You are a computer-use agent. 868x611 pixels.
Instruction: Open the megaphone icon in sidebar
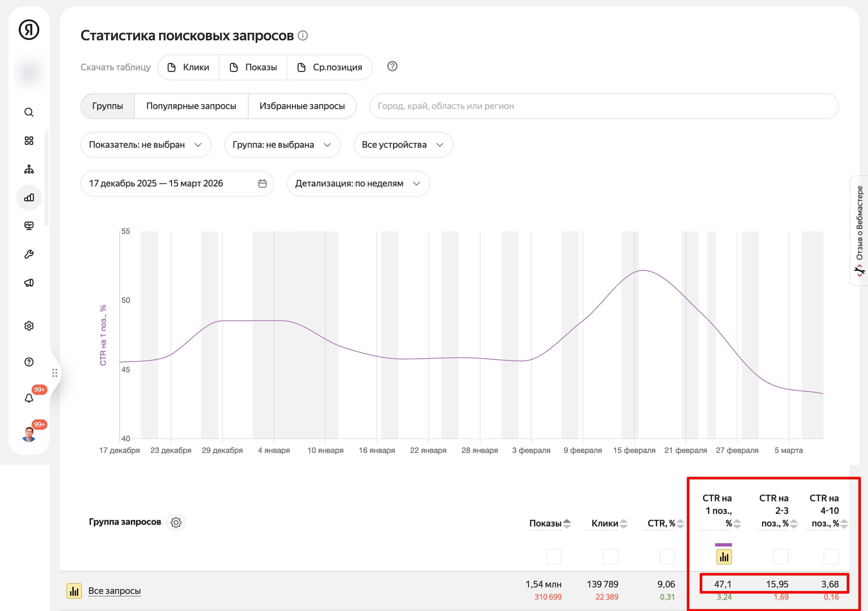tap(29, 283)
